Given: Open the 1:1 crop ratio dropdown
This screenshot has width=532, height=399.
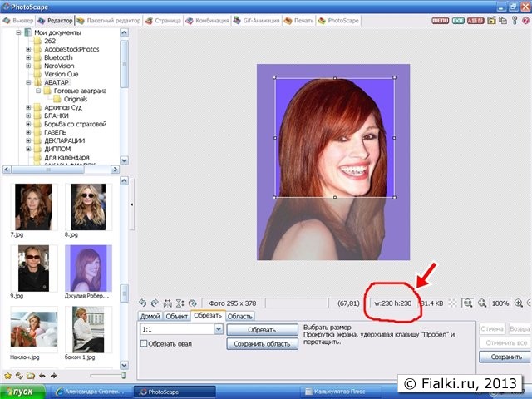Looking at the screenshot, I should [219, 329].
